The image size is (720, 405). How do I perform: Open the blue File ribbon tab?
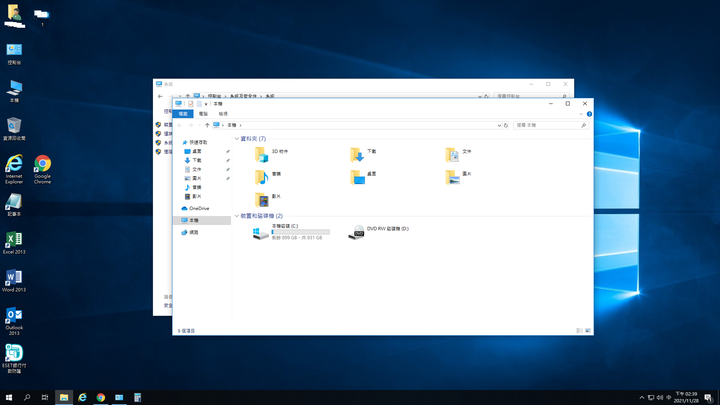tap(183, 114)
